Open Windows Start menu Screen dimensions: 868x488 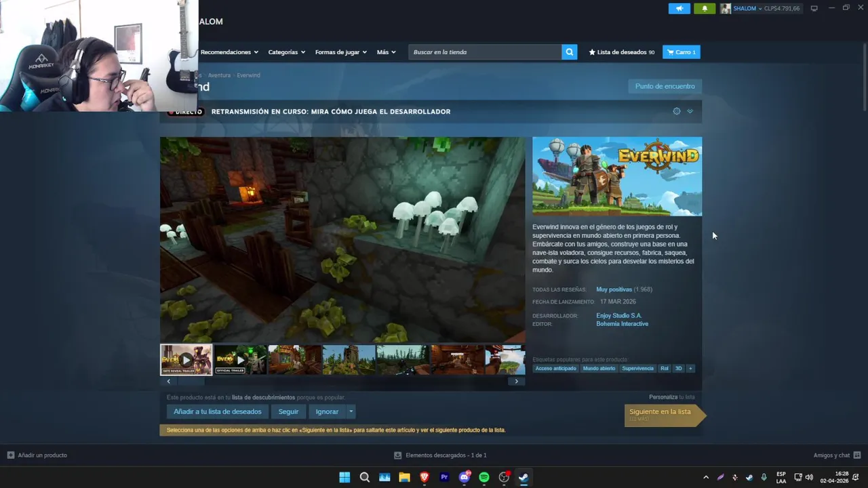pos(344,477)
